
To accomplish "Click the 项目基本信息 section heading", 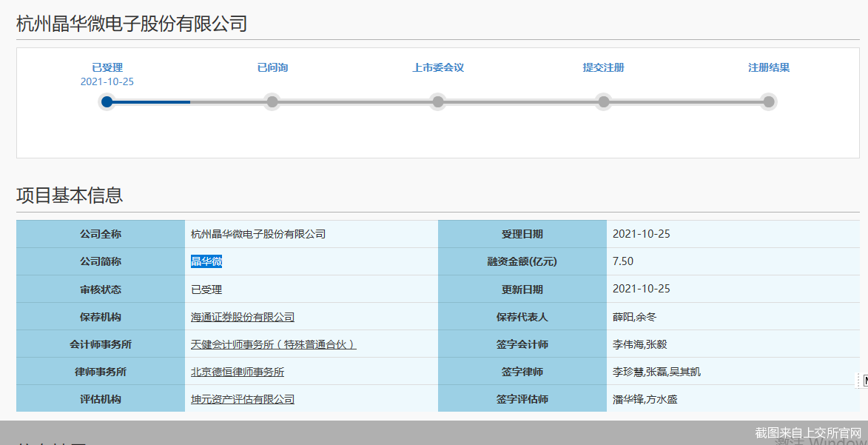I will click(x=70, y=195).
